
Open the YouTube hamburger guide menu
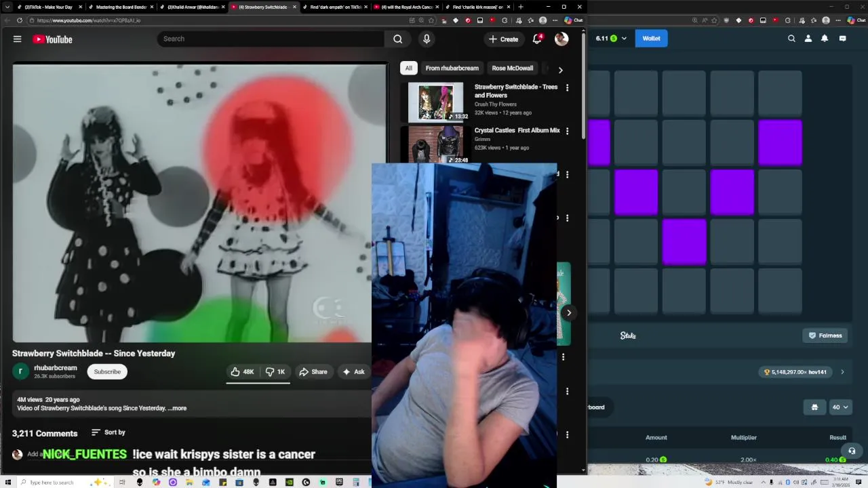(18, 39)
